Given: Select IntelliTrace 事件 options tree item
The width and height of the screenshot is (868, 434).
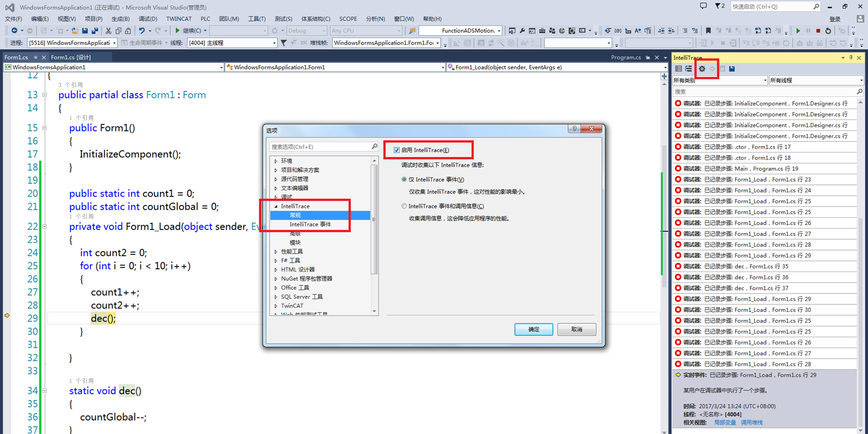Looking at the screenshot, I should point(310,225).
